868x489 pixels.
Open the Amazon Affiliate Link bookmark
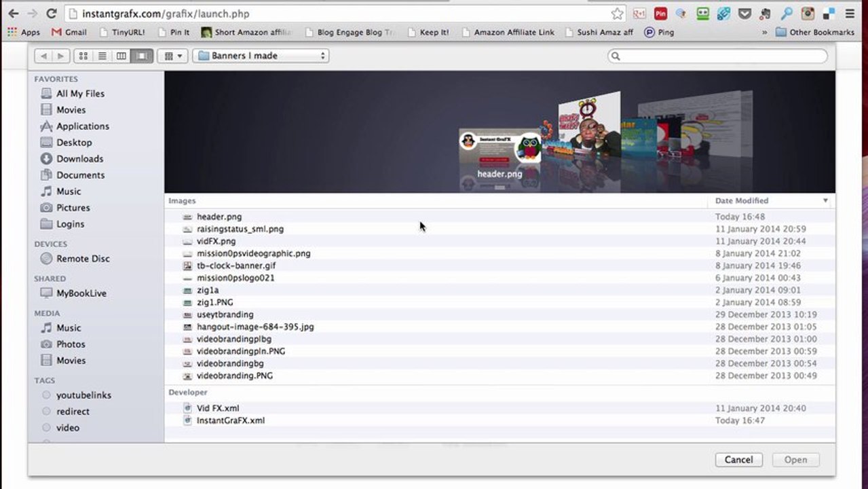click(508, 32)
